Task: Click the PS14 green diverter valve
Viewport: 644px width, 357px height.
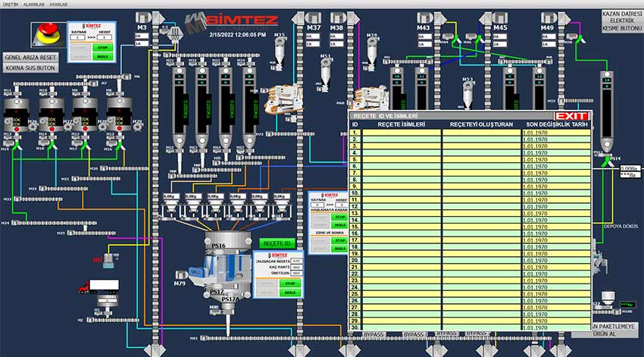Action: [x=606, y=161]
